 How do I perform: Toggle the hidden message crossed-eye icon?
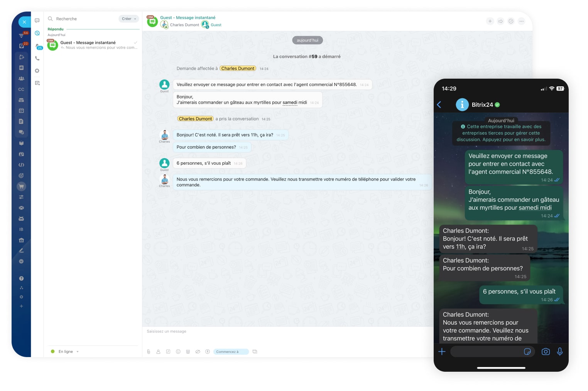click(198, 352)
